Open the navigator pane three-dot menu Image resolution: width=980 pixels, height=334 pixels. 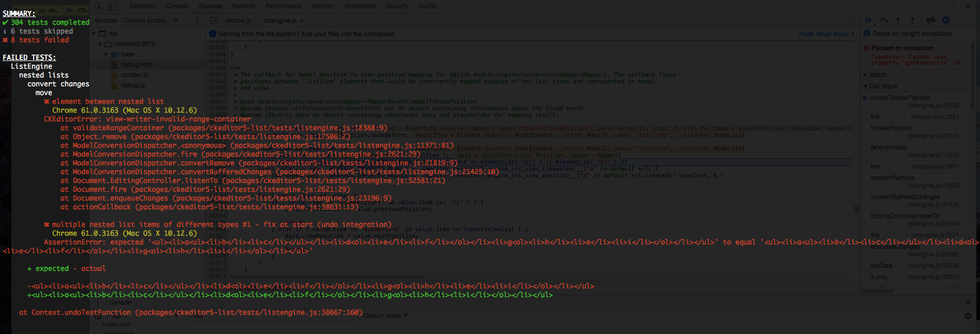(x=197, y=21)
